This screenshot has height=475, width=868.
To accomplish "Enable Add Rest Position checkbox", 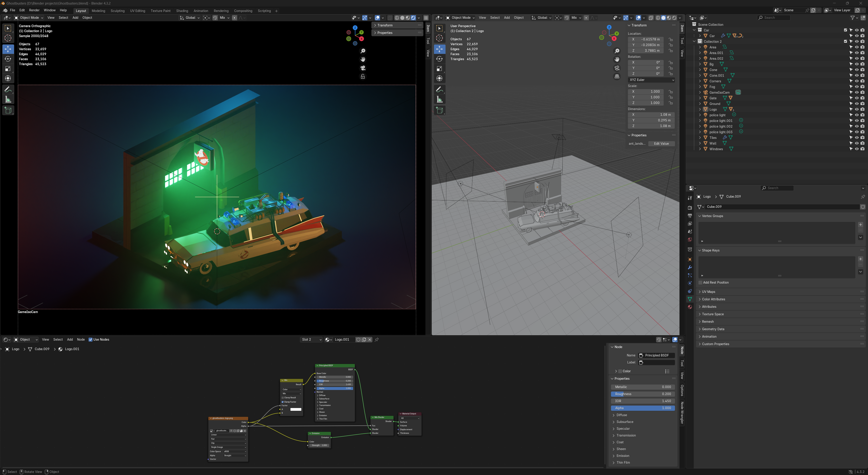I will point(701,283).
